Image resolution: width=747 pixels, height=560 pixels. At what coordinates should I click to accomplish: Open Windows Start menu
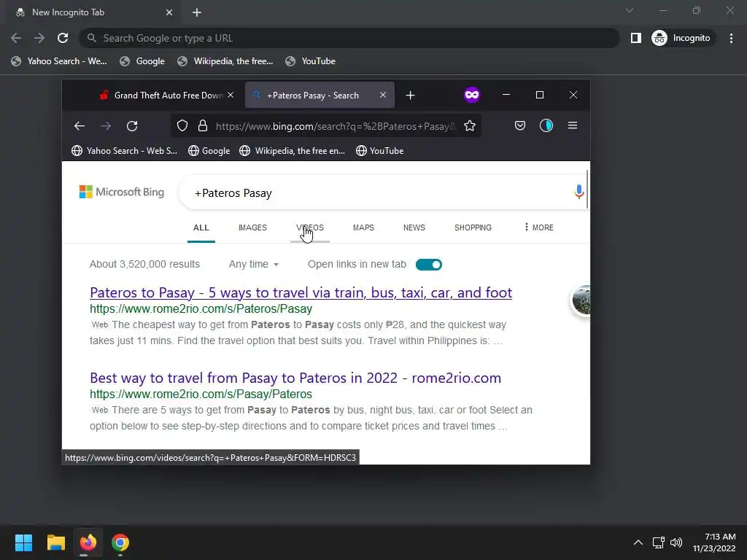pyautogui.click(x=23, y=542)
